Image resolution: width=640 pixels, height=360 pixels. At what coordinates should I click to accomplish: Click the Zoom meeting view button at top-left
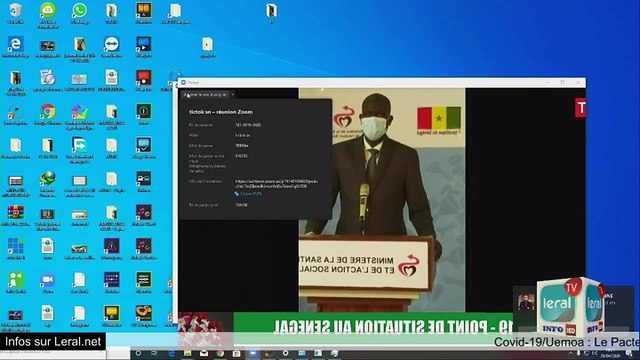[x=205, y=95]
